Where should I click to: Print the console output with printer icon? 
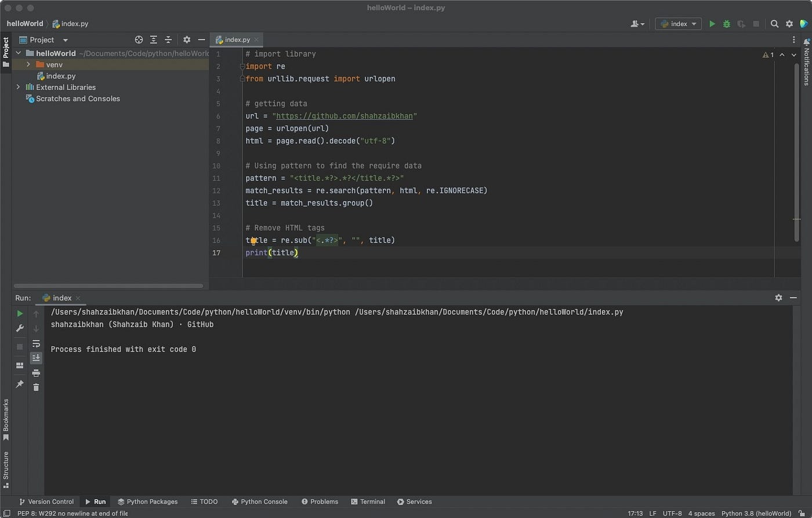tap(36, 373)
